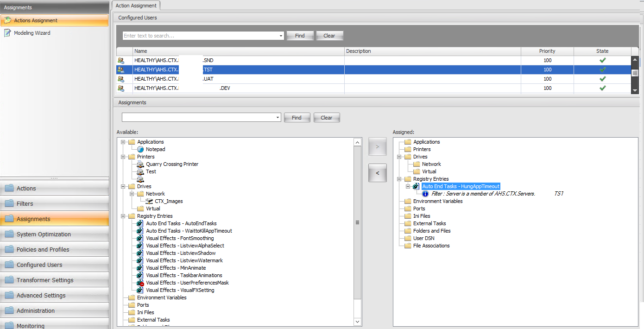Image resolution: width=644 pixels, height=329 pixels.
Task: Click the Actions Assignment icon in sidebar
Action: (7, 20)
